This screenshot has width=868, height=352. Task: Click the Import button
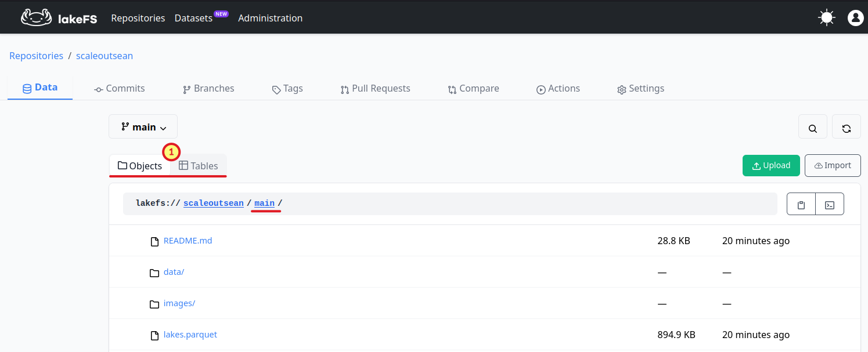(833, 165)
